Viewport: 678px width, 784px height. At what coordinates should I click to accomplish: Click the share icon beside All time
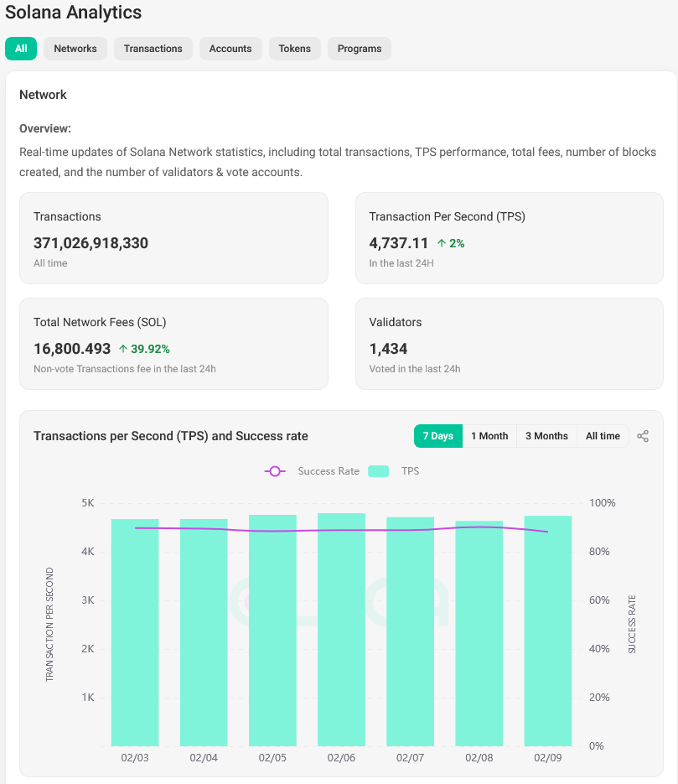pyautogui.click(x=643, y=436)
